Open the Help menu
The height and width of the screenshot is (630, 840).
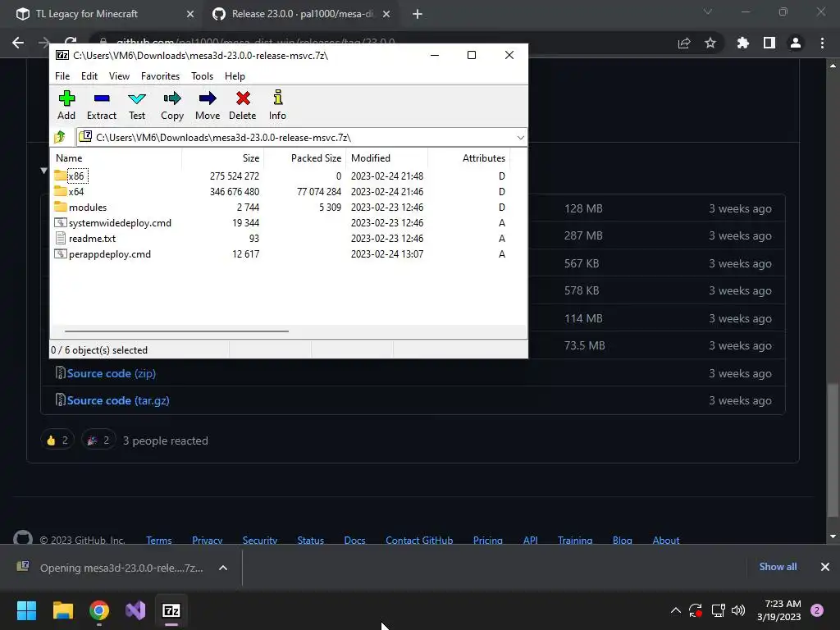pos(235,76)
